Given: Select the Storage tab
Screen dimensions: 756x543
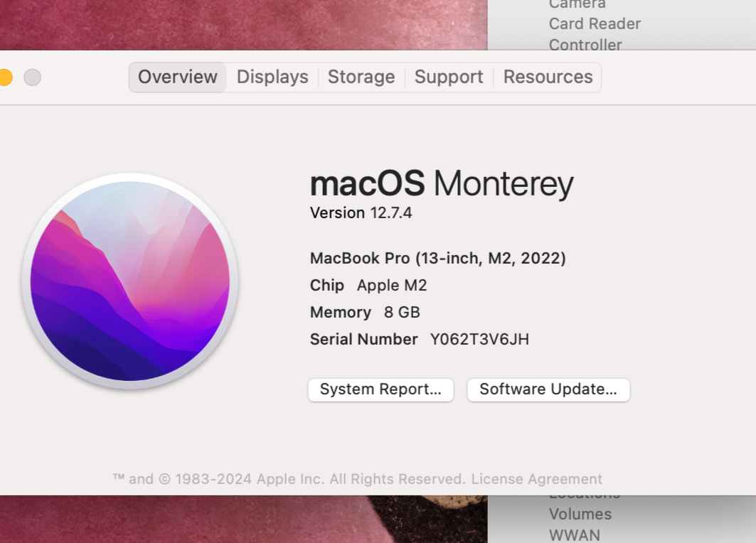Looking at the screenshot, I should (x=361, y=77).
